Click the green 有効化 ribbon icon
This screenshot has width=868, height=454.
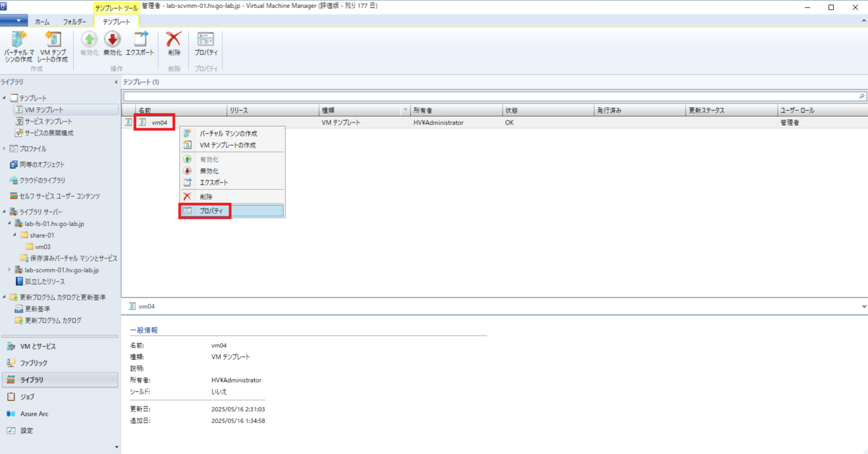click(x=89, y=44)
